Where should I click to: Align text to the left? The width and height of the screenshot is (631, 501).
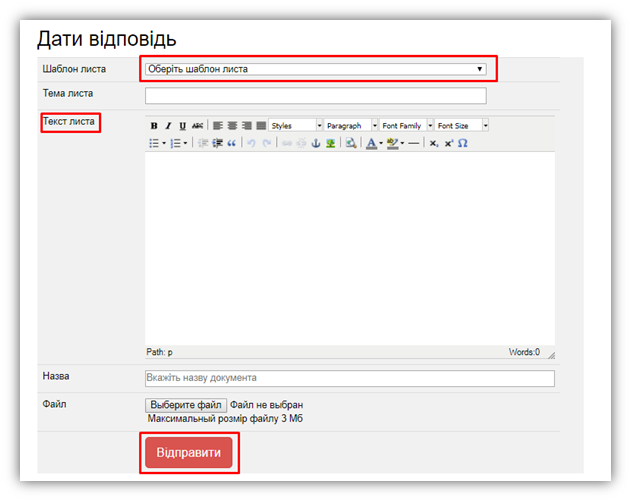coord(218,126)
